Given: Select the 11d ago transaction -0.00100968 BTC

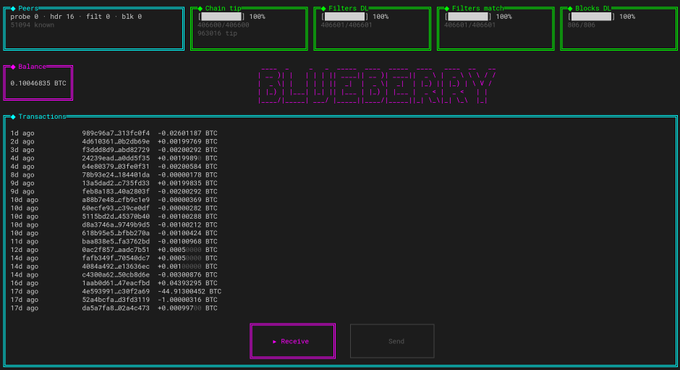Looking at the screenshot, I should 114,241.
